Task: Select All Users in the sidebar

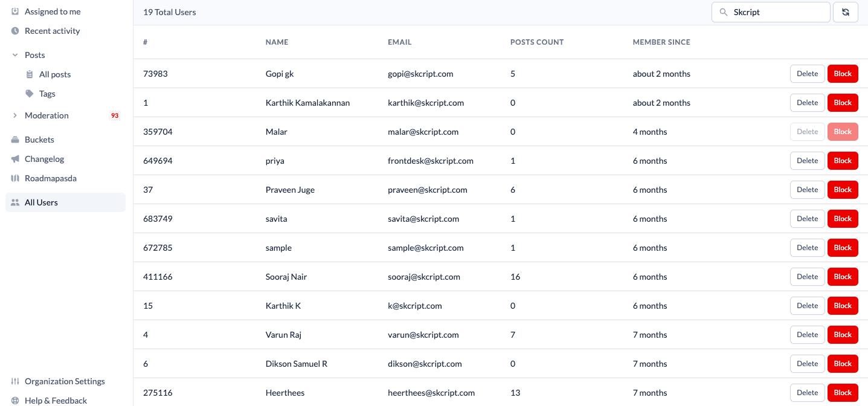Action: (65, 202)
